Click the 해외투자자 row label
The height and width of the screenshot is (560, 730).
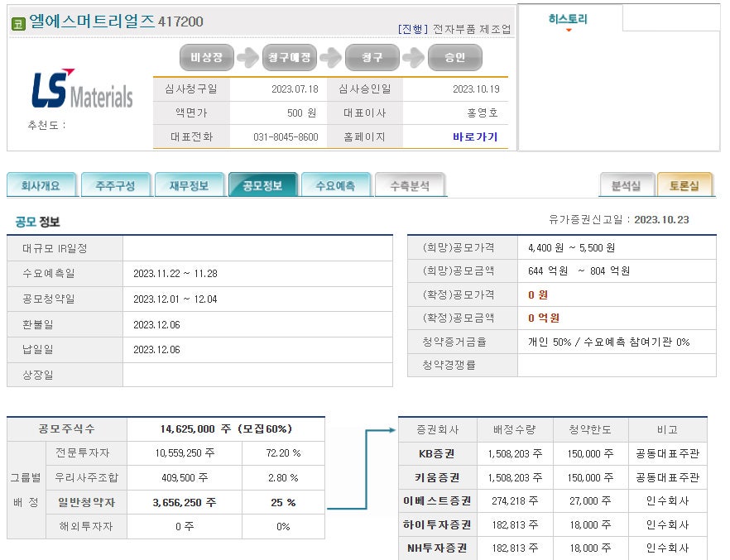[x=86, y=526]
